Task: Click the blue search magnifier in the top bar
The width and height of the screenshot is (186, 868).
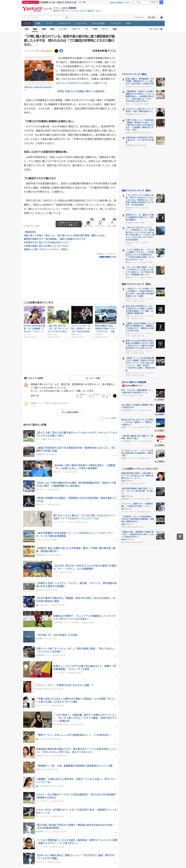Action: tap(161, 2)
